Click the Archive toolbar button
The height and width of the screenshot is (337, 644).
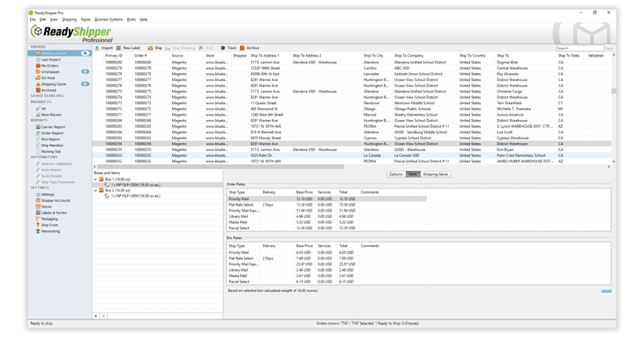tap(250, 48)
